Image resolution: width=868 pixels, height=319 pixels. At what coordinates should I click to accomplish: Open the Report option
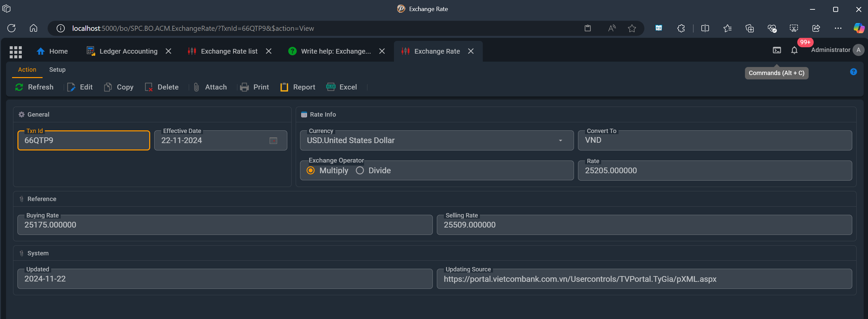pyautogui.click(x=298, y=87)
